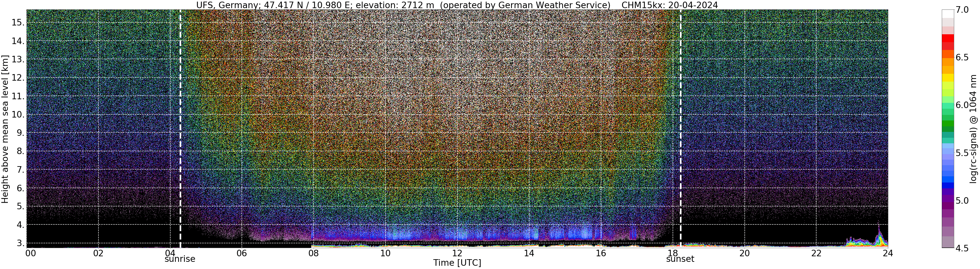Click the 'sunset' label below the time axis
The height and width of the screenshot is (269, 980).
[680, 259]
